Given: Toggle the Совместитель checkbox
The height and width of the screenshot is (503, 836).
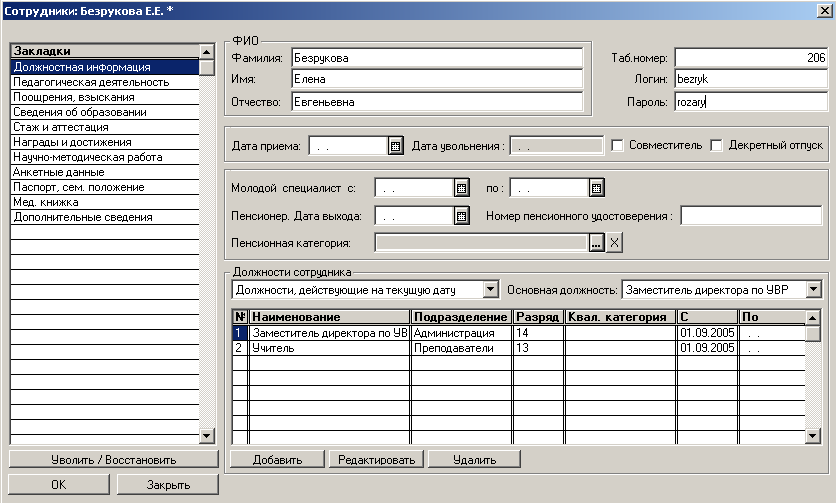Looking at the screenshot, I should (x=618, y=146).
